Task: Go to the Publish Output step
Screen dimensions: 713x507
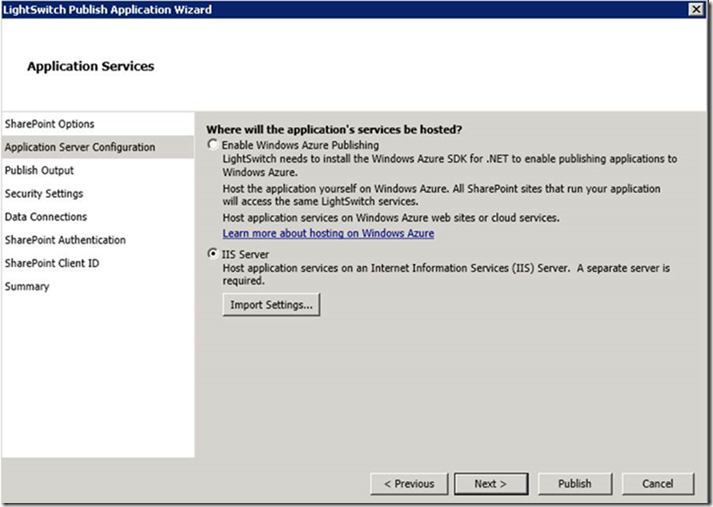Action: 98,171
